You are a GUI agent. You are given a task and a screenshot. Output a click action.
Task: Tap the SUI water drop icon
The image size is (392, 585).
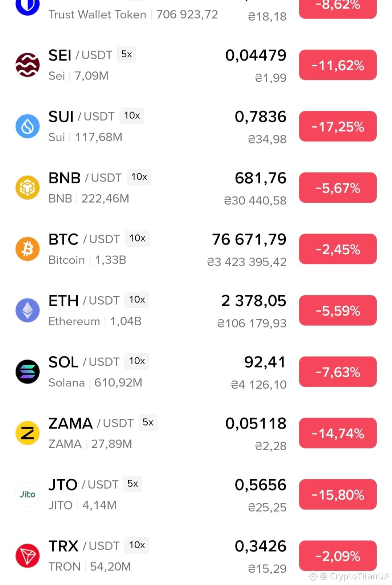tap(28, 126)
